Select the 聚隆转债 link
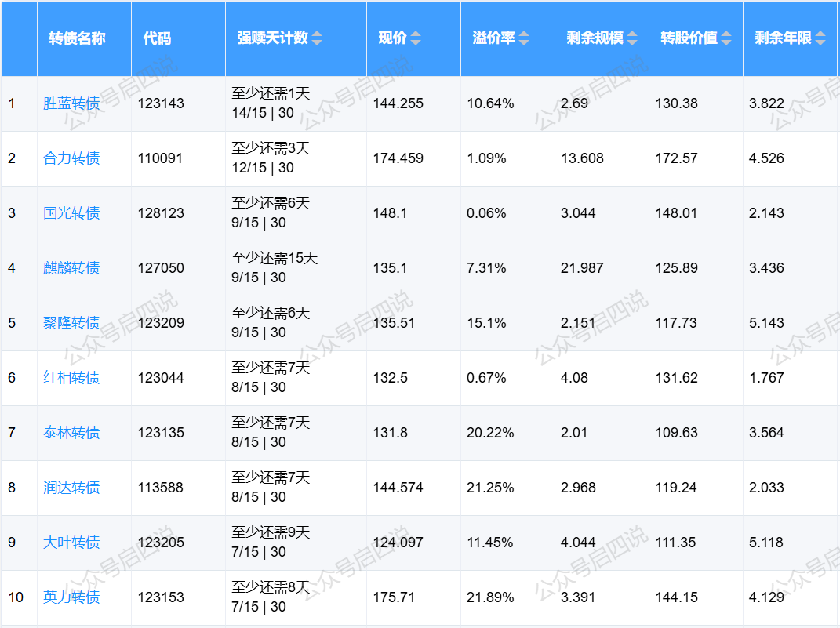This screenshot has height=628, width=840. [71, 323]
